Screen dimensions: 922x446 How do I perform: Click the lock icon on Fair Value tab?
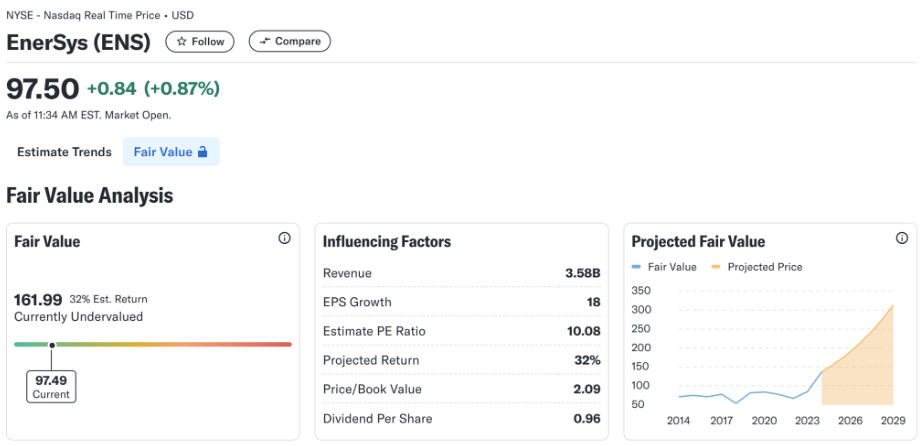(x=202, y=152)
